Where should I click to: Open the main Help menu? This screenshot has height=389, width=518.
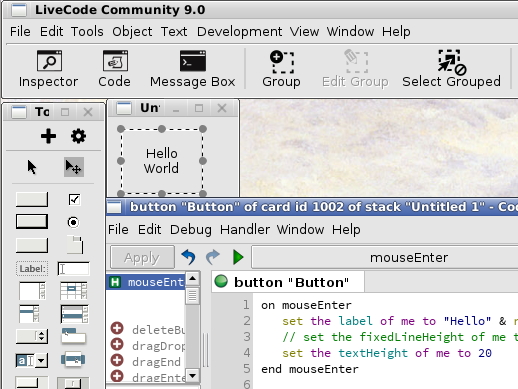tap(396, 32)
